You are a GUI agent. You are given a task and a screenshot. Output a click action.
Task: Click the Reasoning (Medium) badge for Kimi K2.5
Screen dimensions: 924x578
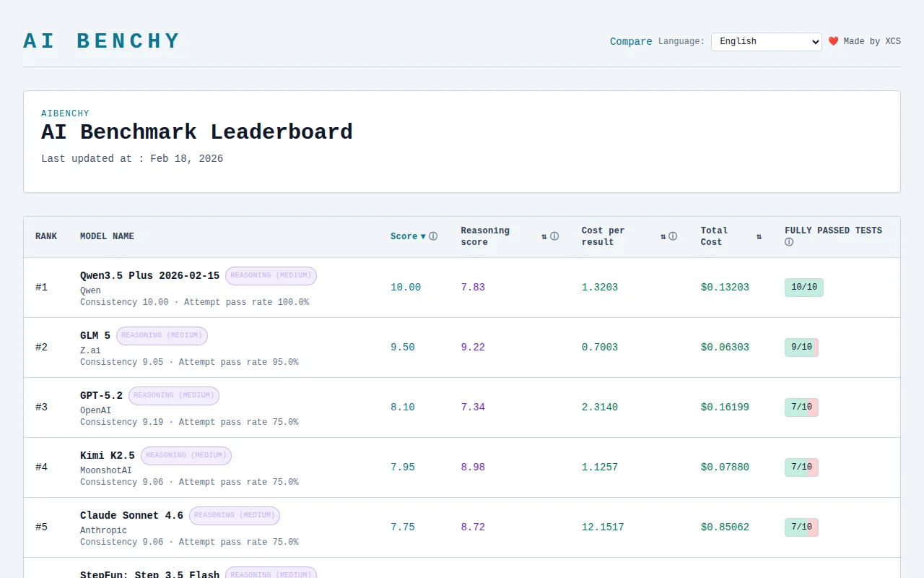point(186,455)
